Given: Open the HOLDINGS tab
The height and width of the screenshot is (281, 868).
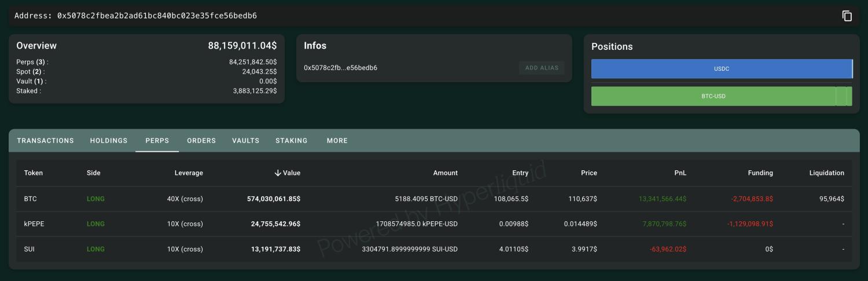Looking at the screenshot, I should pyautogui.click(x=109, y=141).
